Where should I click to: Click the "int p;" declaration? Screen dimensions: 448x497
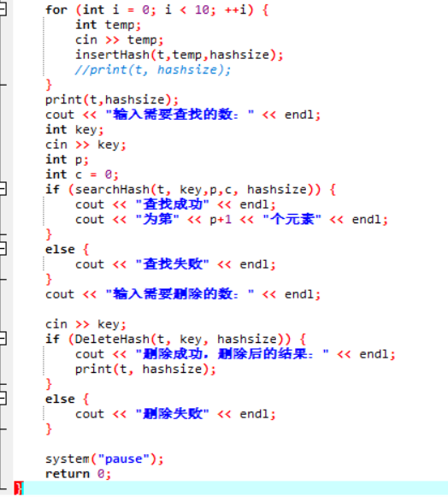click(67, 160)
